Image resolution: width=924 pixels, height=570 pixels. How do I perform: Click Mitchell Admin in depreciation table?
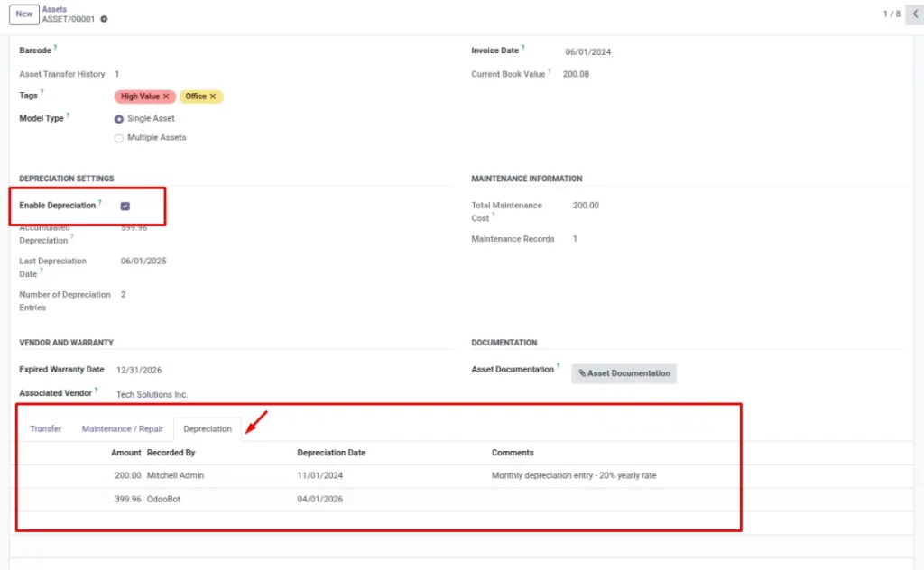click(x=175, y=475)
